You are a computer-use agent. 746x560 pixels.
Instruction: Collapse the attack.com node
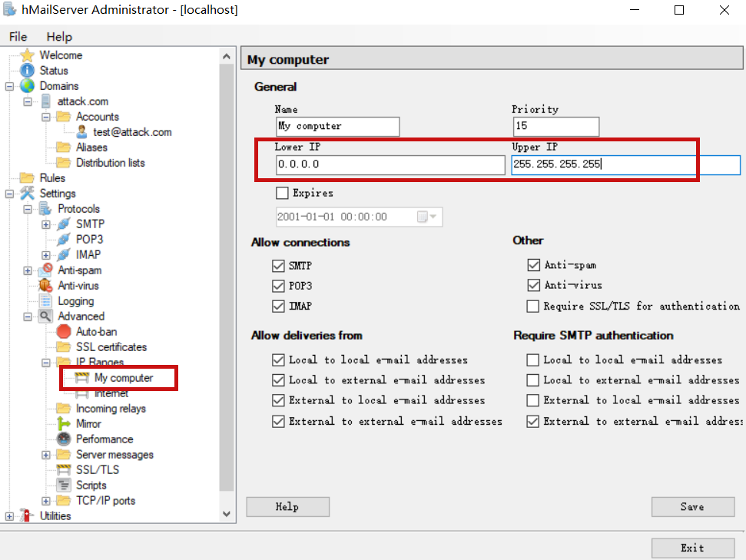[28, 102]
